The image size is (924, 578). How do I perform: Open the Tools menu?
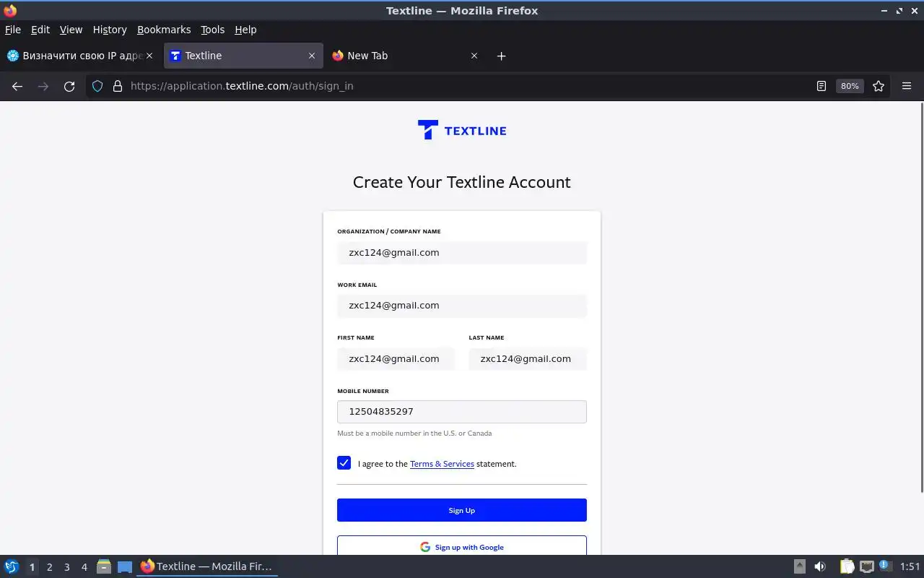click(x=213, y=30)
